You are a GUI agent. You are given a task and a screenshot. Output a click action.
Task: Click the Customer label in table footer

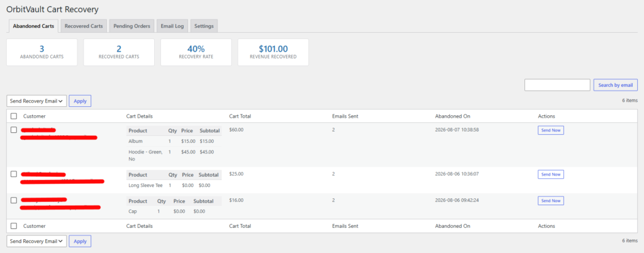coord(35,226)
